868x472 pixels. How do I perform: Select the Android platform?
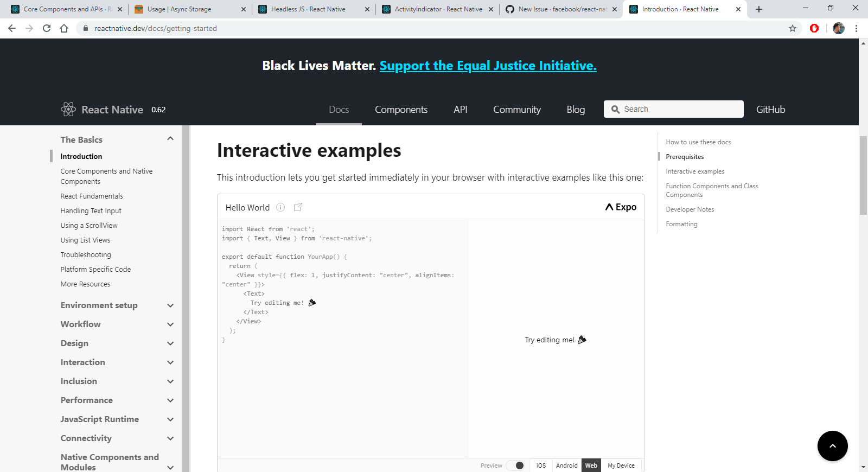[x=567, y=465]
